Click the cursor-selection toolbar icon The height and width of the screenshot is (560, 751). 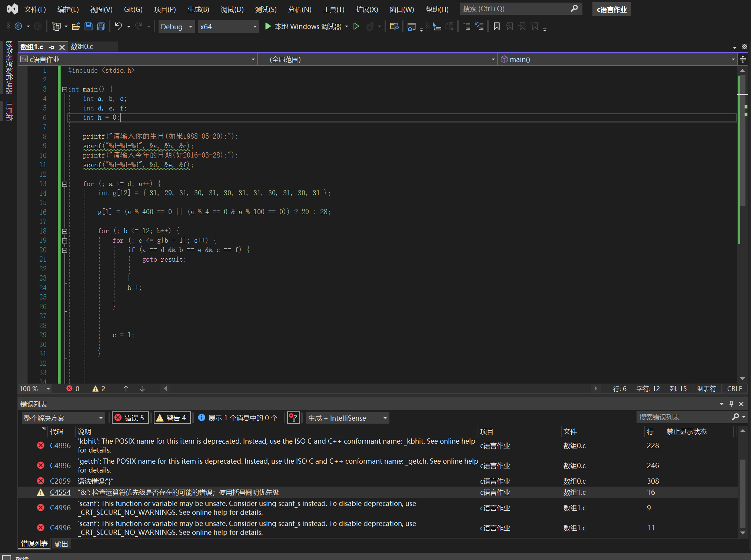[437, 26]
